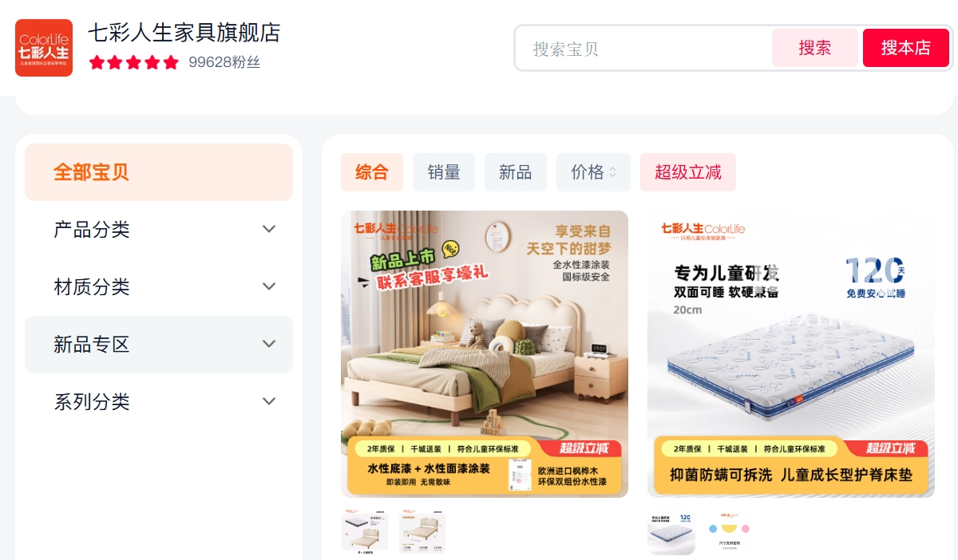Expand the 新品专区 section chevron
958x560 pixels.
point(269,344)
